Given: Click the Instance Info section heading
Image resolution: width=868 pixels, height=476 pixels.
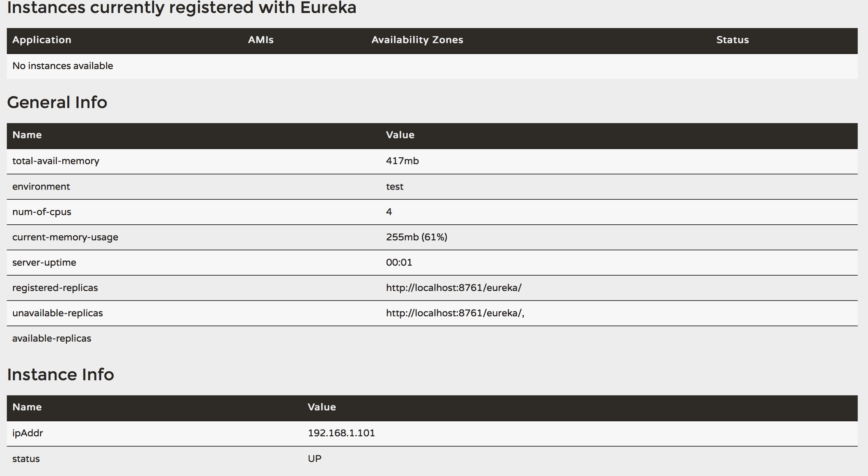Looking at the screenshot, I should 61,374.
